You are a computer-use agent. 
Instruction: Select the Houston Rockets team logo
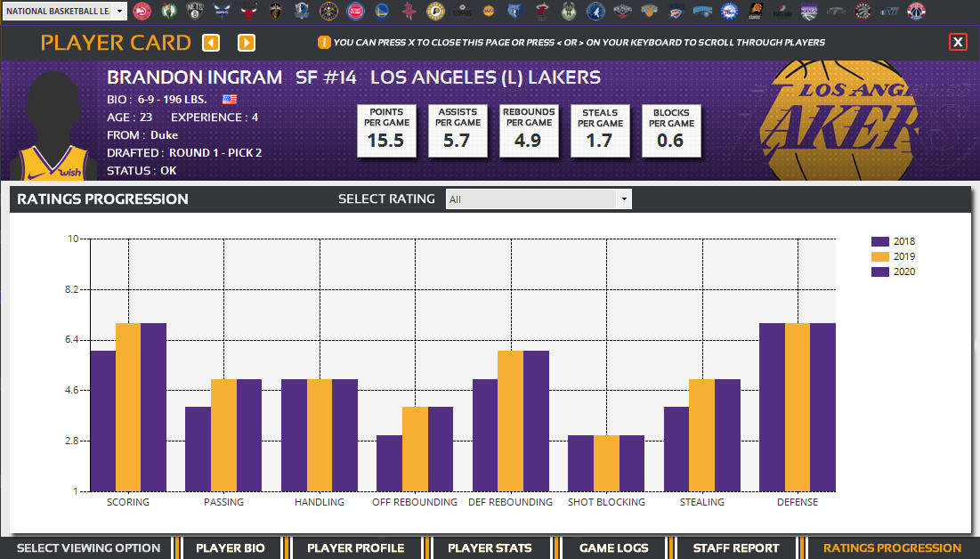[x=409, y=11]
